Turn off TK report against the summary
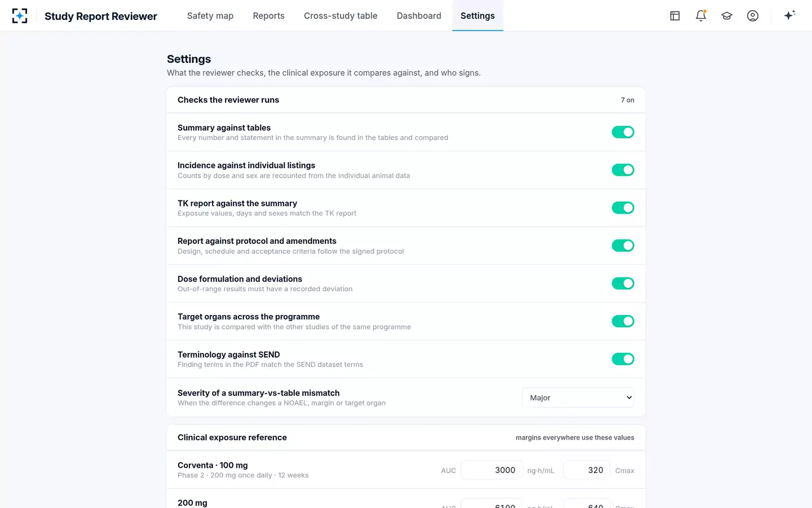Image resolution: width=812 pixels, height=508 pixels. click(623, 208)
